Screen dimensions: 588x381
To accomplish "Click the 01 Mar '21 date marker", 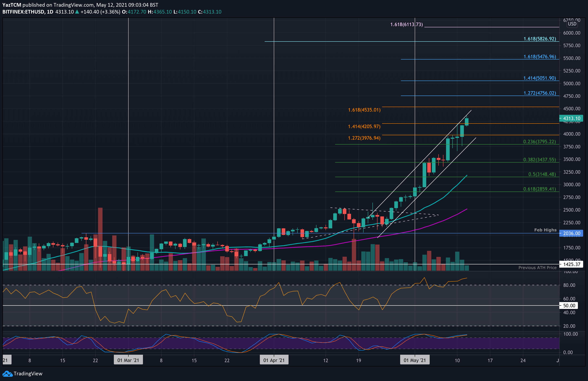I will click(x=128, y=360).
